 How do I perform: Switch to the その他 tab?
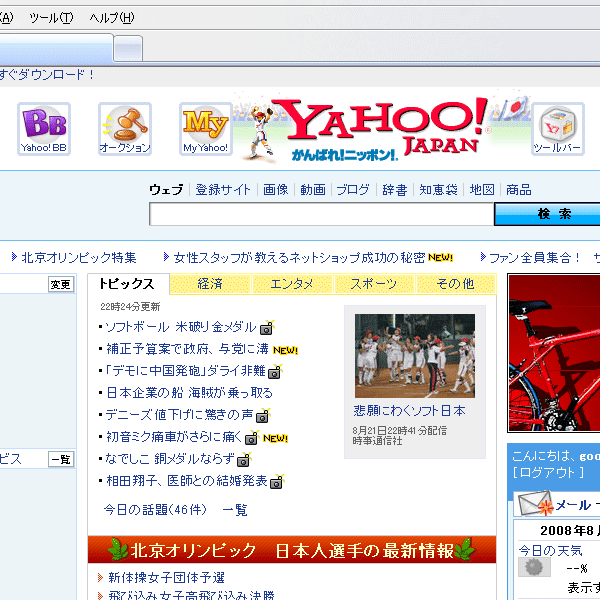(x=456, y=284)
